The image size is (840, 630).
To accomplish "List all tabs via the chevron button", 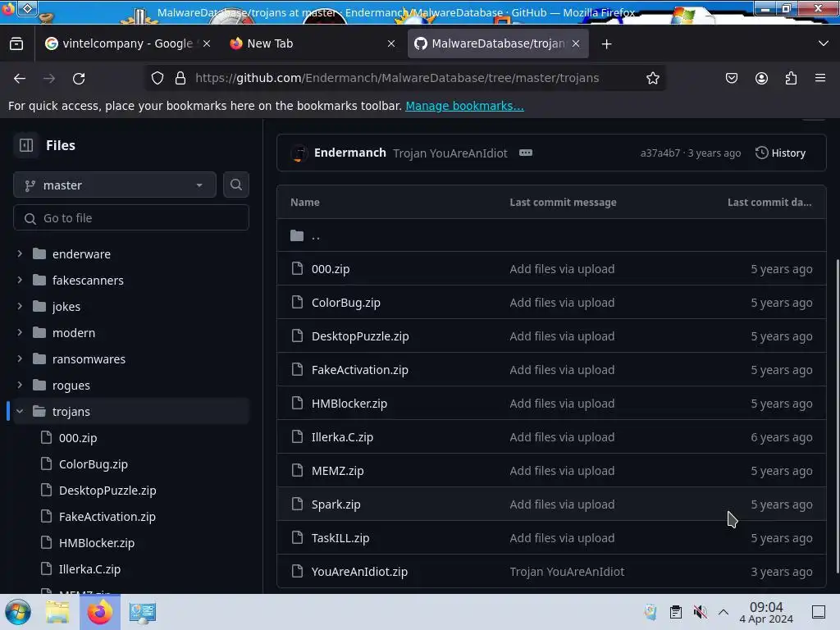I will [824, 43].
